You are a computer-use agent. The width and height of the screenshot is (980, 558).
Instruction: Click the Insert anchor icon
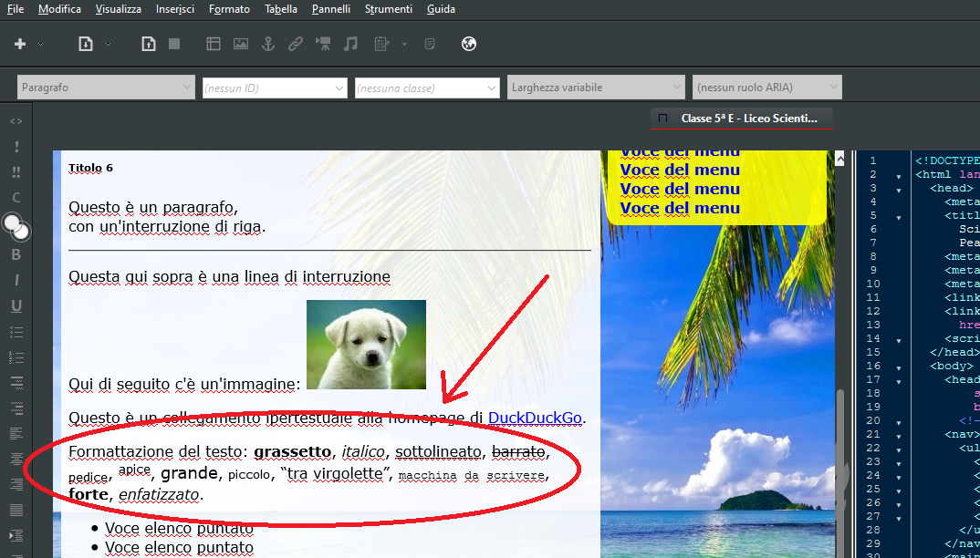click(268, 44)
